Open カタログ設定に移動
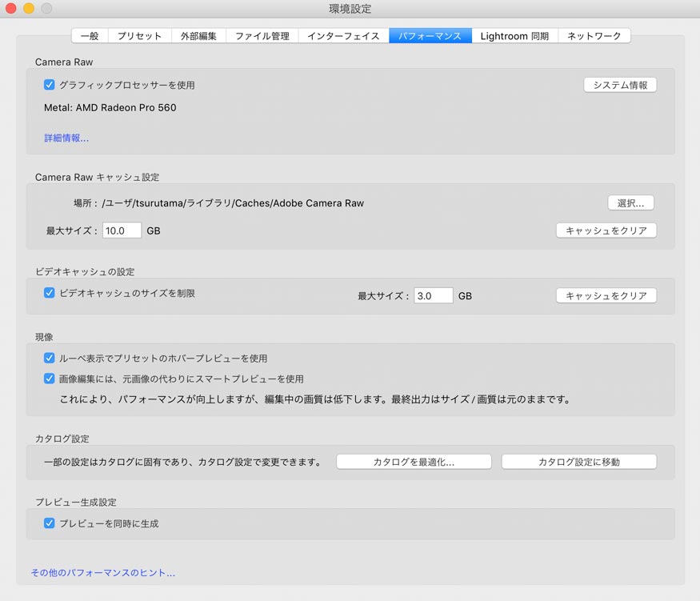 click(579, 461)
